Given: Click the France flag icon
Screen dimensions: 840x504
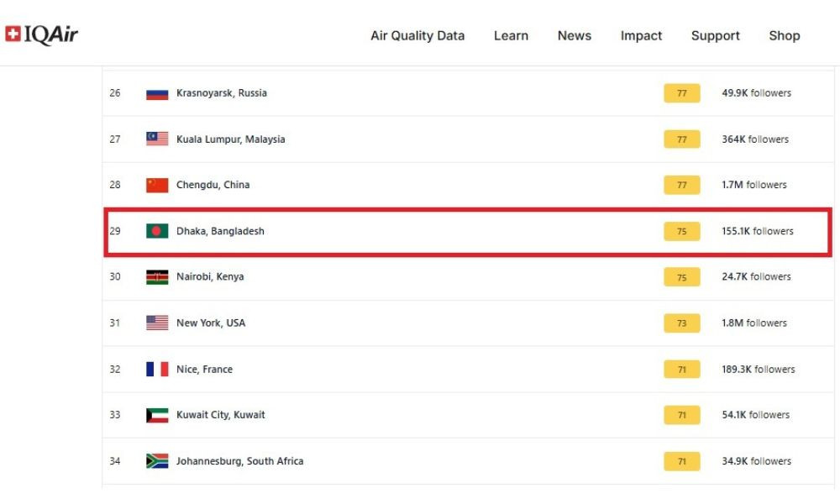Looking at the screenshot, I should coord(157,369).
